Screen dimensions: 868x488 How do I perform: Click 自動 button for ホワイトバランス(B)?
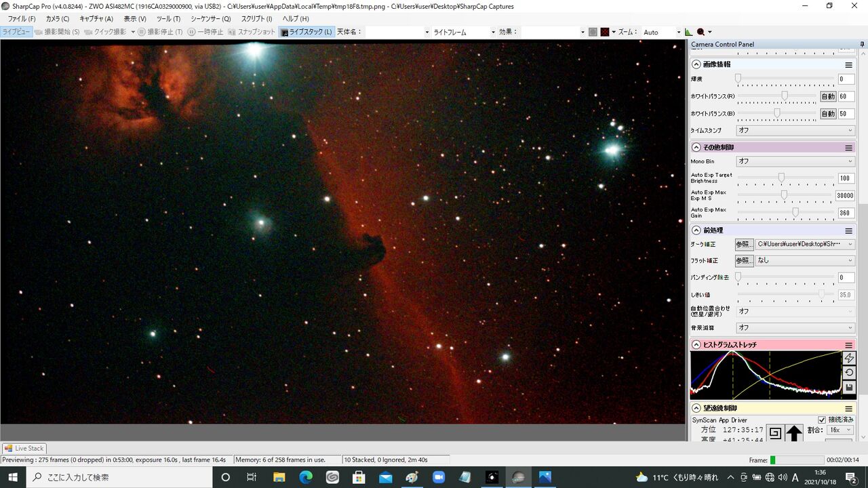[x=828, y=114]
